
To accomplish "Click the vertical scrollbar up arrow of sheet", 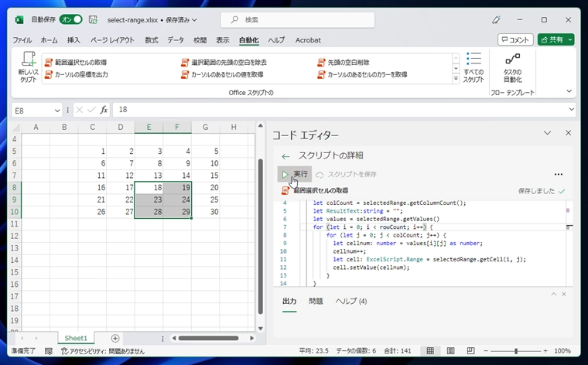I will 261,125.
